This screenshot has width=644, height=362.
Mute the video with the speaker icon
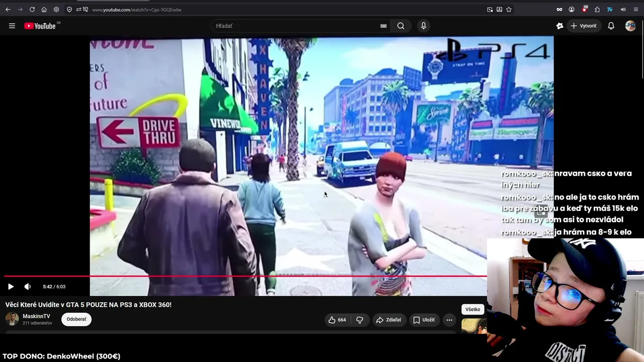click(x=28, y=287)
